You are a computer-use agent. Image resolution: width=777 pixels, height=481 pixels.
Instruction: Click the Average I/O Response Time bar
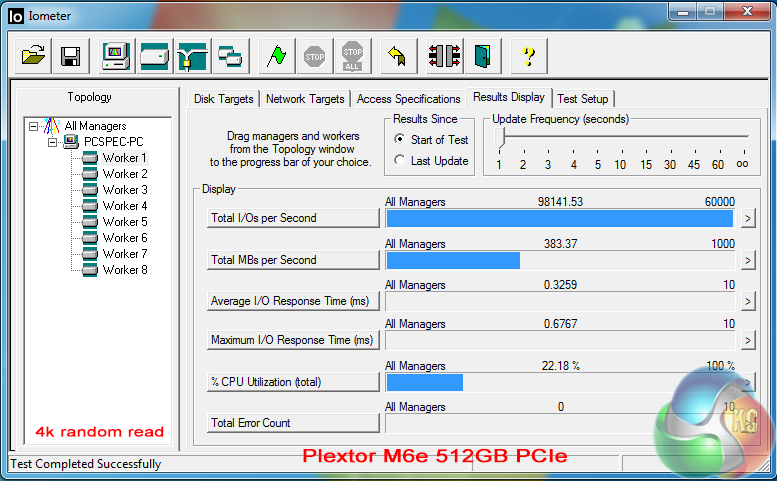[x=560, y=302]
